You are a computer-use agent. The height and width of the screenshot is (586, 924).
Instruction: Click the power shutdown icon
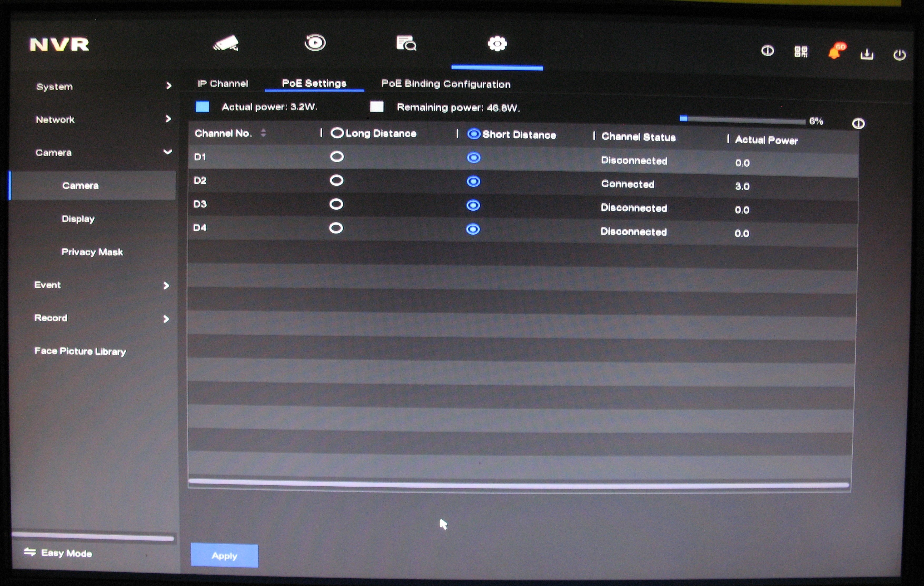[899, 55]
